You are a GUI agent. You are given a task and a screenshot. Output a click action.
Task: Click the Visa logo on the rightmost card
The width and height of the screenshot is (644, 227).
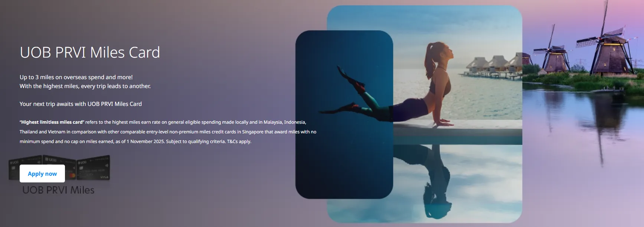pos(104,178)
